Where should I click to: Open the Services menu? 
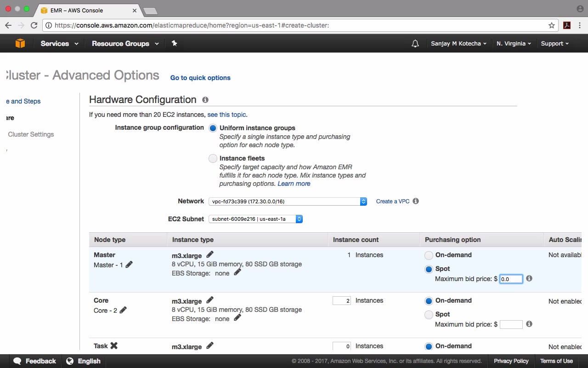pos(59,44)
